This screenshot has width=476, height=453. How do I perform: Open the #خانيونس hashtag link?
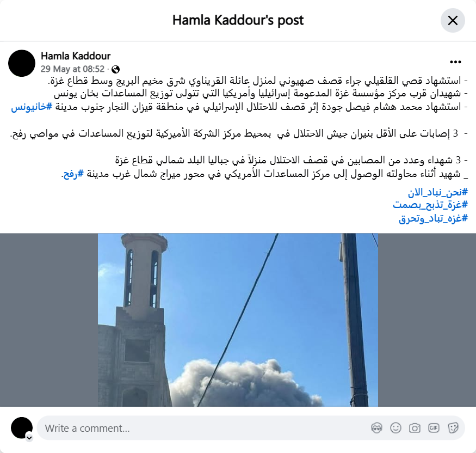click(32, 107)
